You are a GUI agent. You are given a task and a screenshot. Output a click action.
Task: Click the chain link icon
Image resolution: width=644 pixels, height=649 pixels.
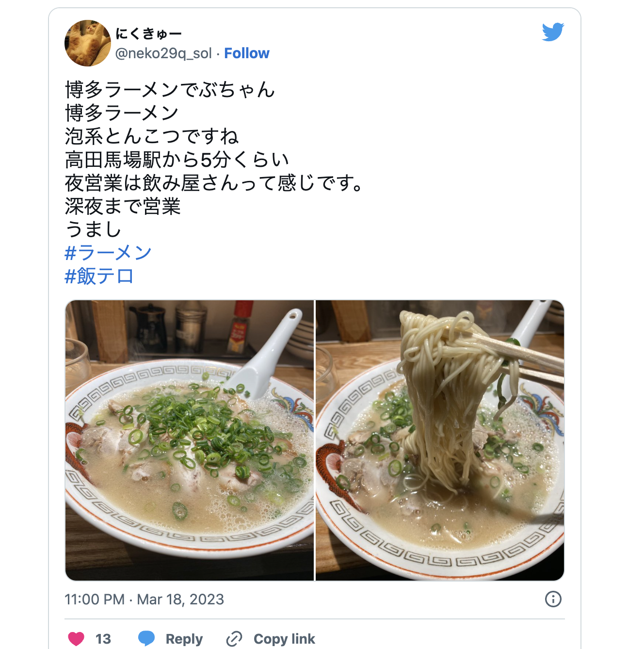[x=234, y=639]
